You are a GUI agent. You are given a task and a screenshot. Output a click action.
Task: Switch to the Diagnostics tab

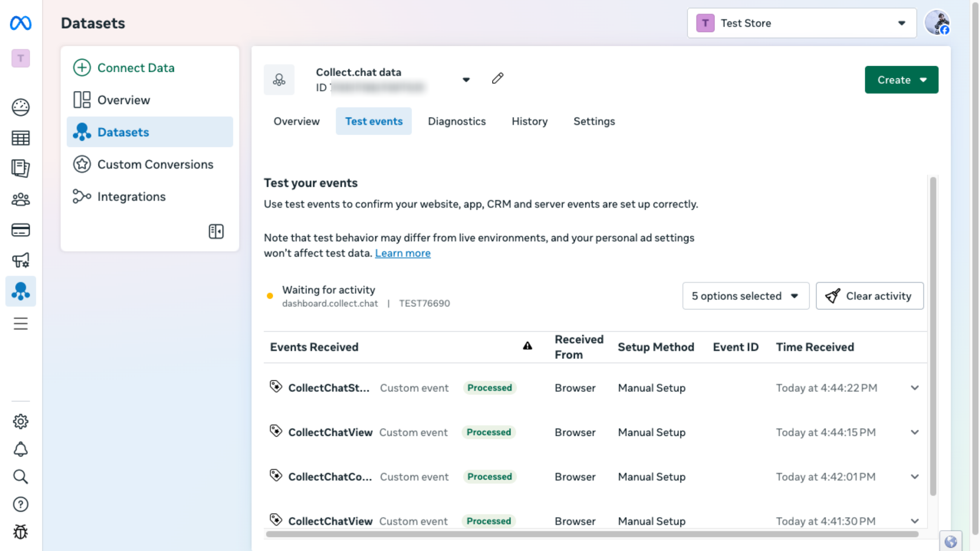point(457,121)
